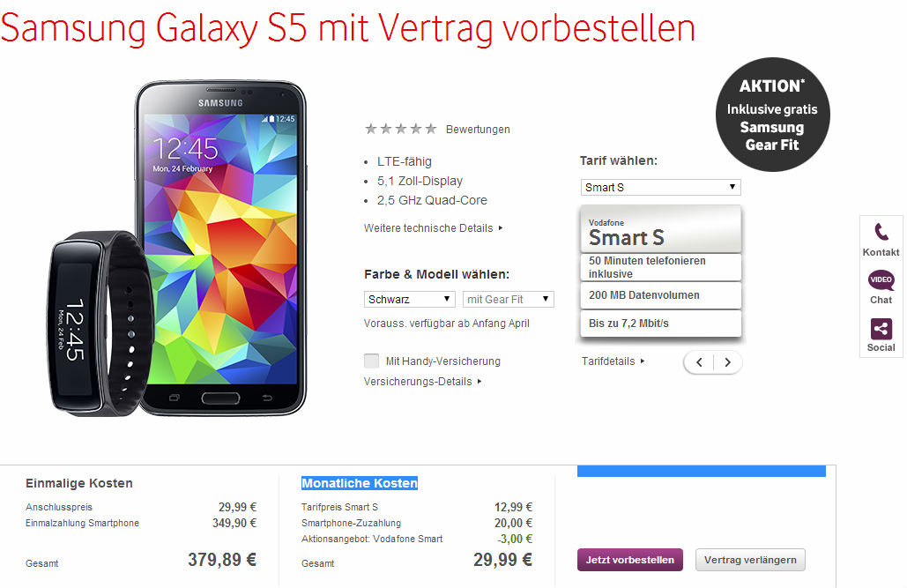
Task: Enable the Mit Handy-Versicherung checkbox
Action: point(371,361)
